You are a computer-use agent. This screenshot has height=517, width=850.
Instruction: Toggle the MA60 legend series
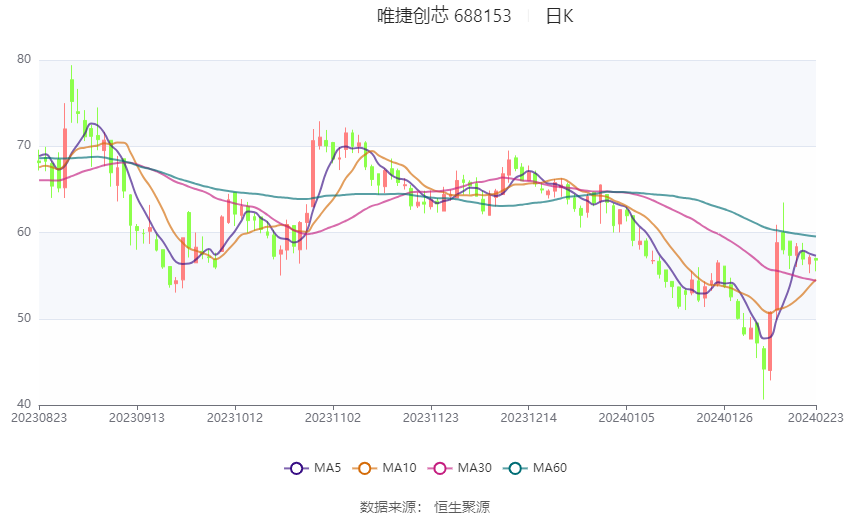pyautogui.click(x=535, y=468)
